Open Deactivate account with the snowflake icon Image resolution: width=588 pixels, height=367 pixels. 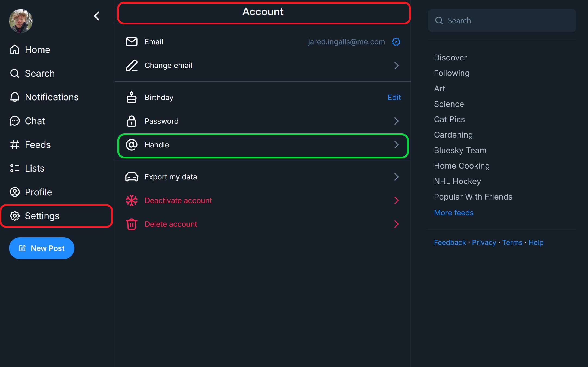(132, 200)
